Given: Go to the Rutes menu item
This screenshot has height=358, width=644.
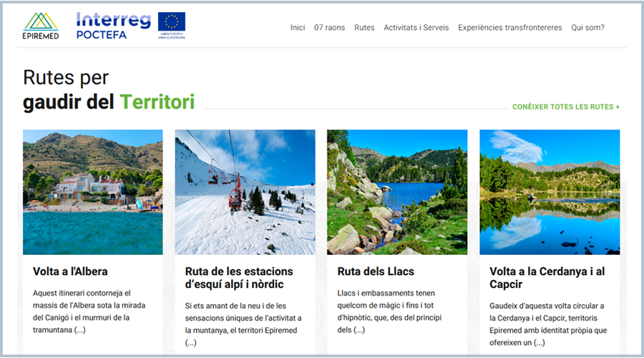Looking at the screenshot, I should pos(364,27).
